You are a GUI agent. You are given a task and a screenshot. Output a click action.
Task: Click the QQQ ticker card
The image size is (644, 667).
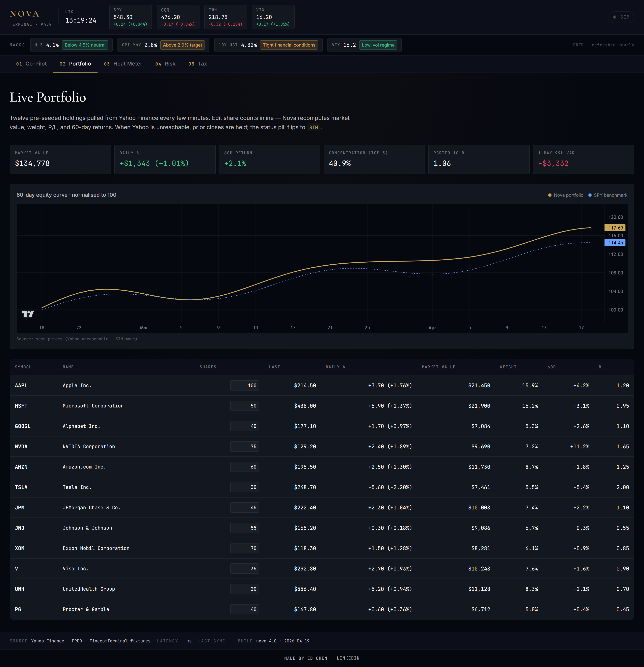178,17
